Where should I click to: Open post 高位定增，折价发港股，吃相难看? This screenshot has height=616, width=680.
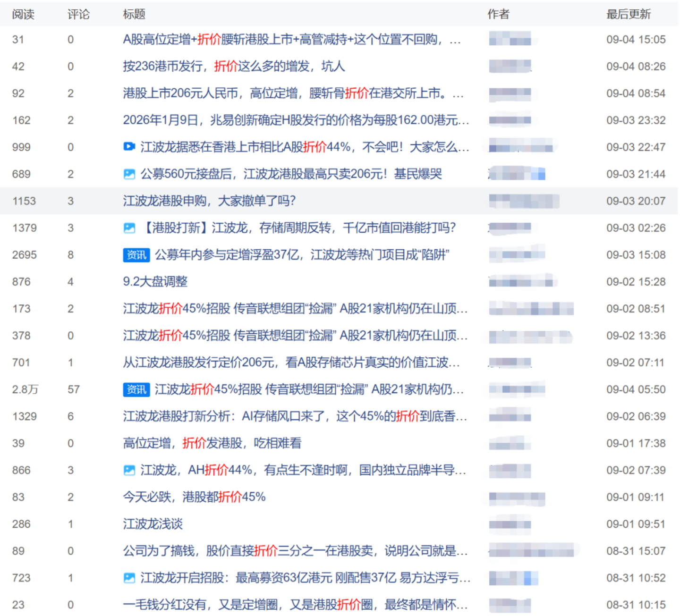[212, 443]
